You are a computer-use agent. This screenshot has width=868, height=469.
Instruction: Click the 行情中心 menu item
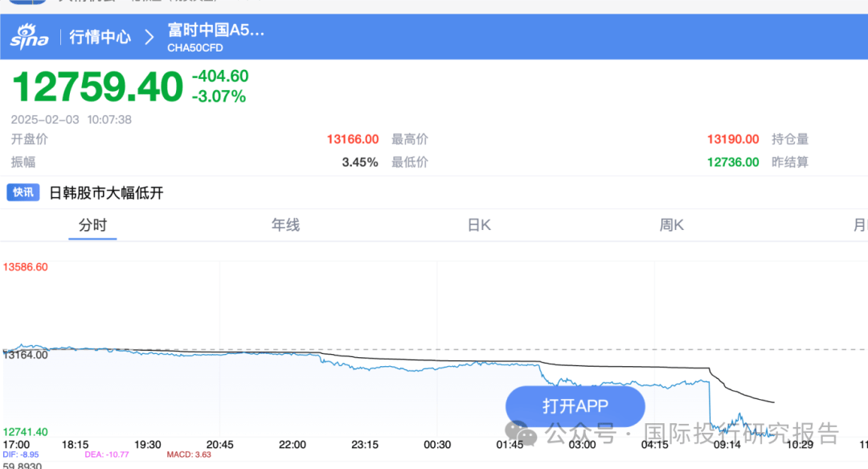click(100, 36)
